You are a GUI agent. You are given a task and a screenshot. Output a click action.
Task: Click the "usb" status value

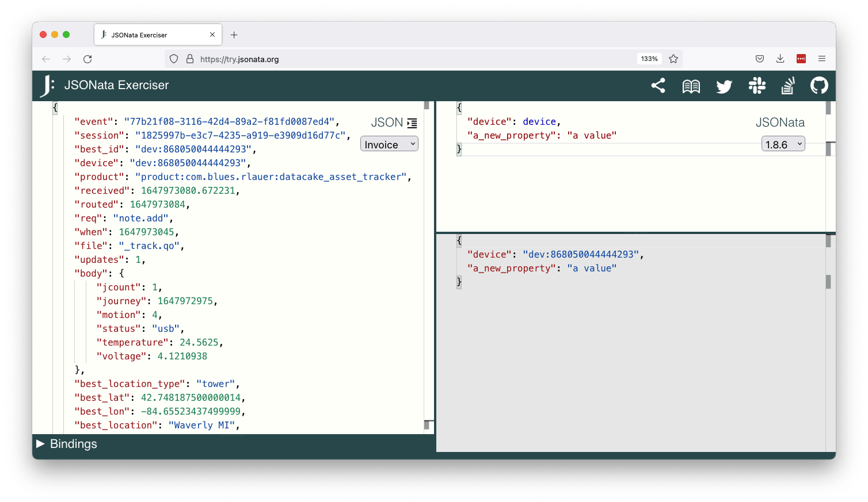click(x=166, y=328)
